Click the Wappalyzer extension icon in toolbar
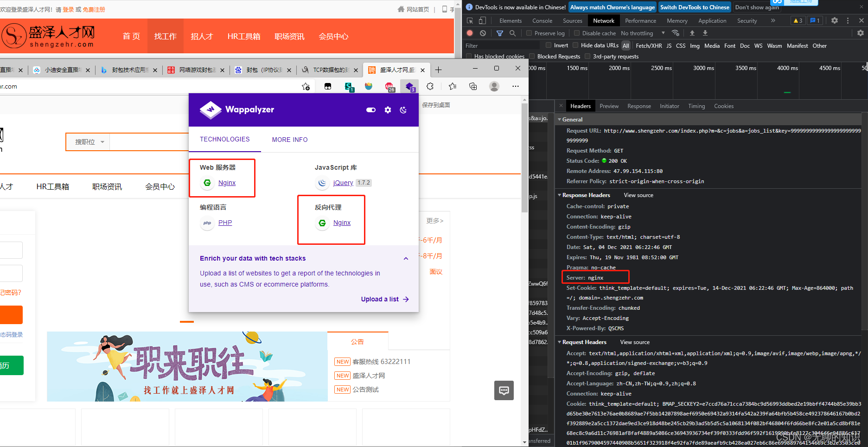Screen dimensions: 868x447 pyautogui.click(x=409, y=87)
